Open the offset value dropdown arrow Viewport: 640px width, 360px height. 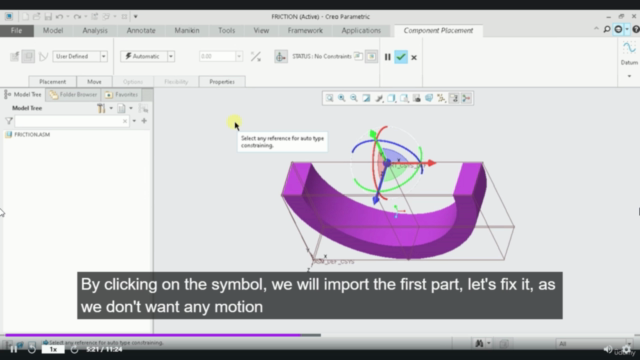pos(239,56)
